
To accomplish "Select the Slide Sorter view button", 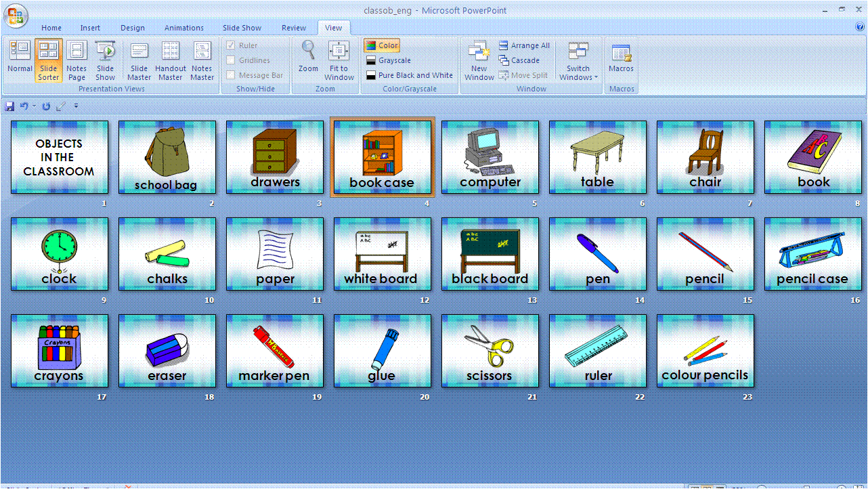I will tap(48, 60).
